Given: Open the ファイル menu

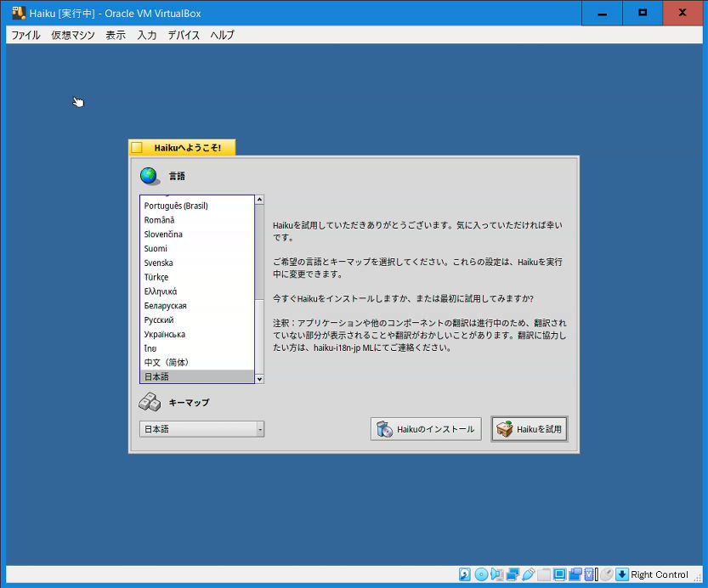Looking at the screenshot, I should [x=25, y=35].
